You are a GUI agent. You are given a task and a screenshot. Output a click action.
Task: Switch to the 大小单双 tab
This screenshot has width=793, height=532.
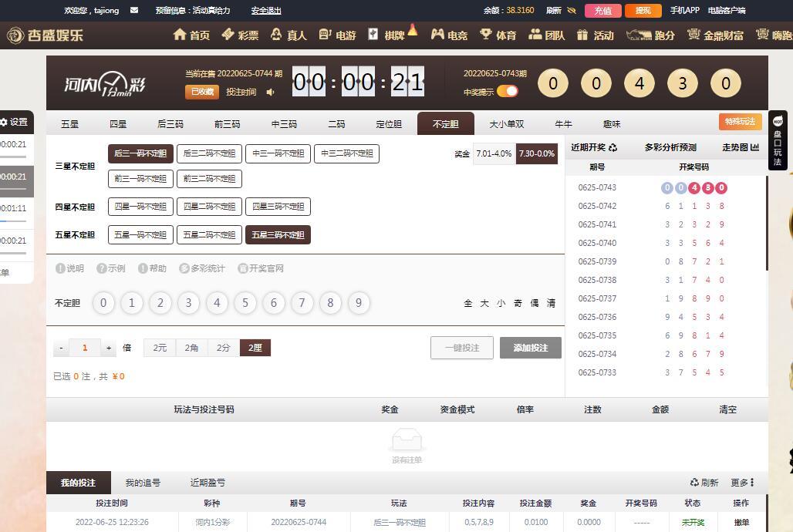[x=506, y=124]
